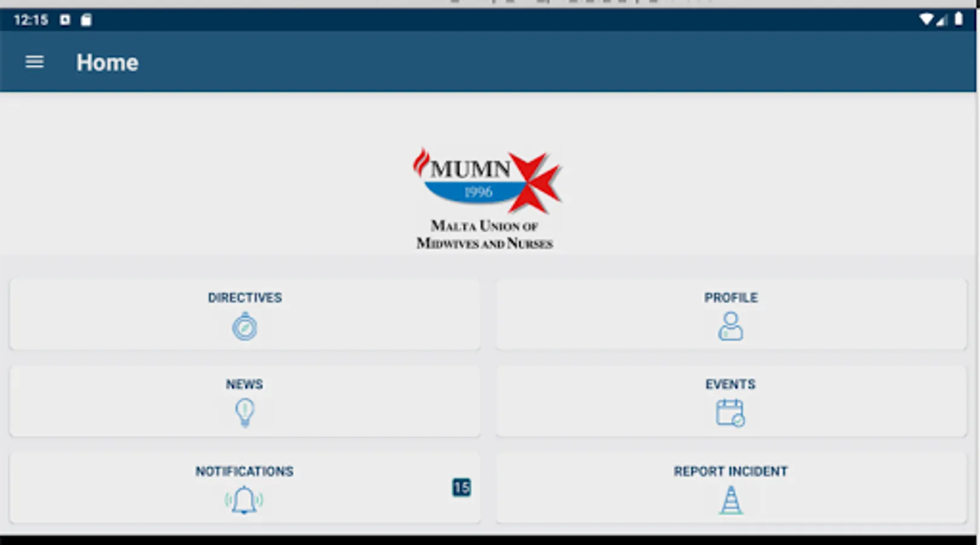Click the 12:15 clock in status bar

click(x=31, y=20)
